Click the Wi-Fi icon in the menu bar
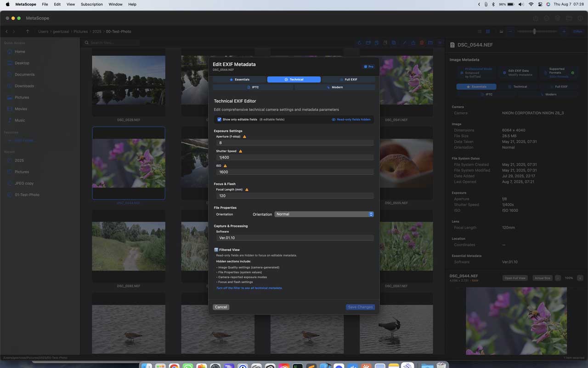This screenshot has width=588, height=368. pos(531,4)
